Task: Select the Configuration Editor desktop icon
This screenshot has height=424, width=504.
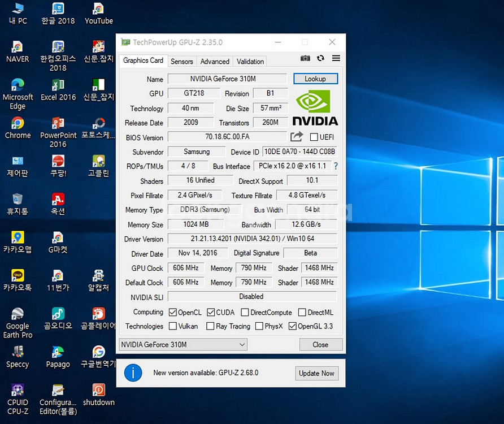Action: click(58, 400)
